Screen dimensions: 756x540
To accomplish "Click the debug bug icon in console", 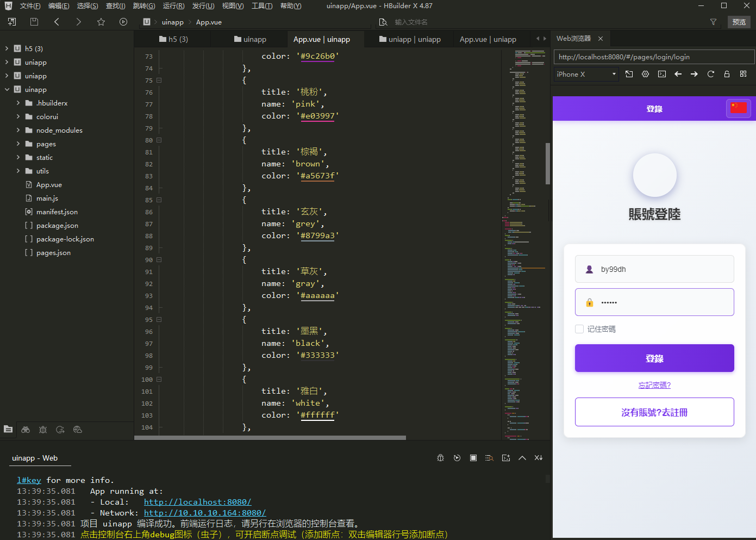I will click(441, 458).
